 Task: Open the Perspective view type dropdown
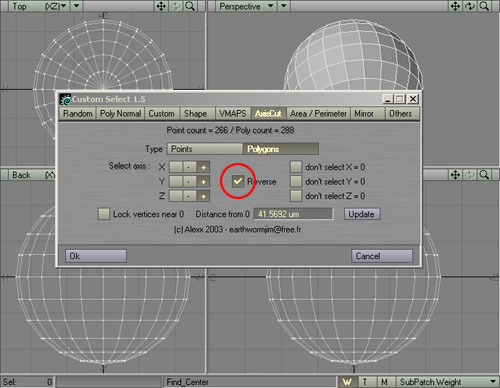click(246, 6)
